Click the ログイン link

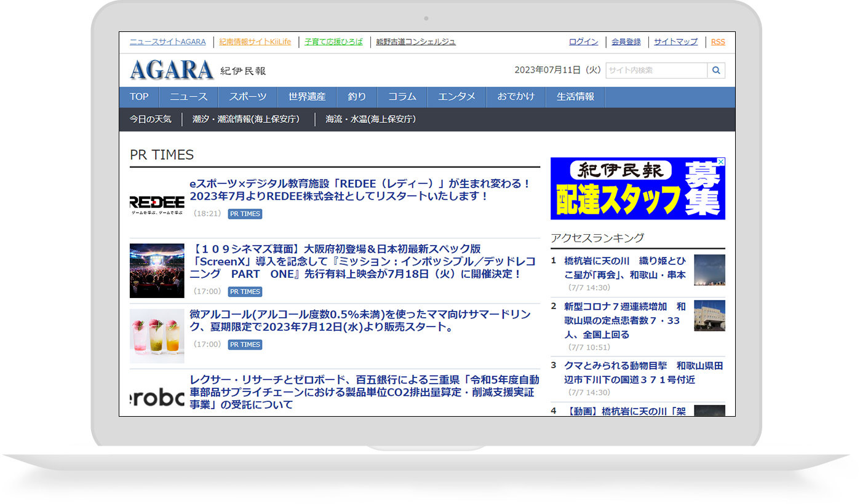coord(584,42)
